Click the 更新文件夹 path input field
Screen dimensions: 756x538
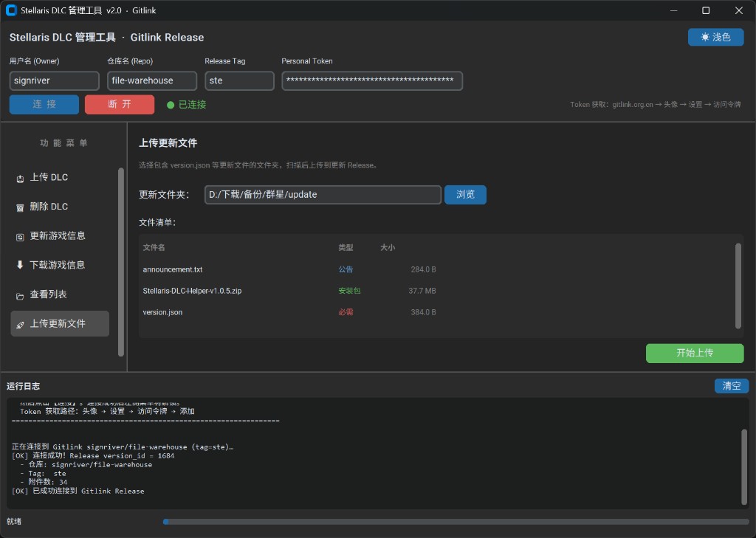[x=323, y=195]
